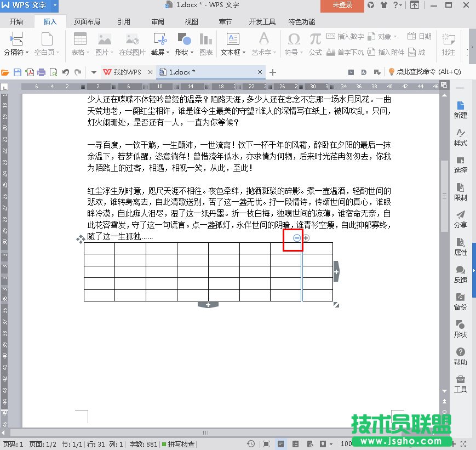Viewport: 476px width, 450px height.
Task: Click the minus icon above the table column
Action: coord(297,238)
